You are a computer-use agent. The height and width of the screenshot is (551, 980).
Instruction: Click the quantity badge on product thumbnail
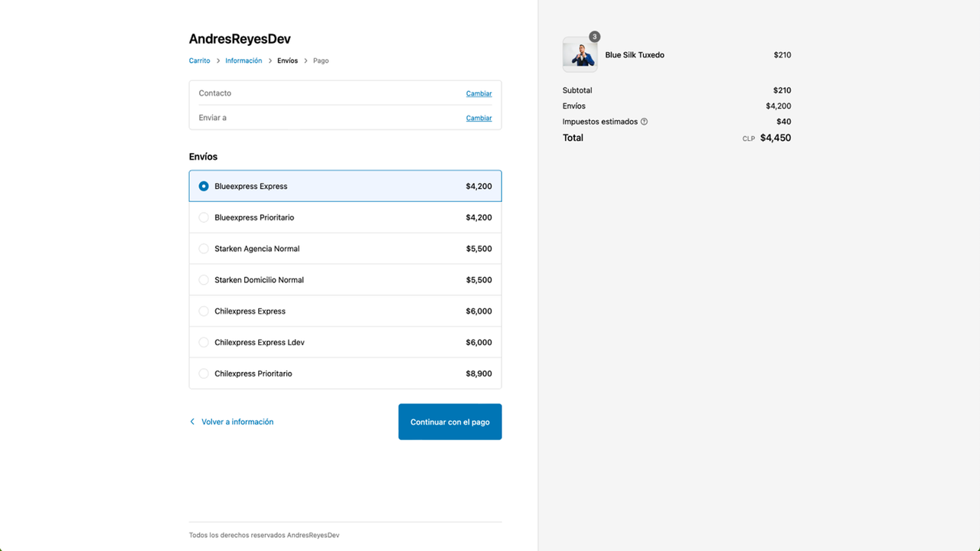tap(595, 37)
